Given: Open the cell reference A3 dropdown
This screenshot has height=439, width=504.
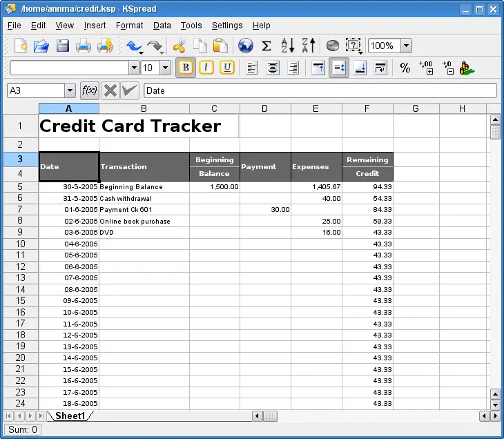Looking at the screenshot, I should [70, 90].
